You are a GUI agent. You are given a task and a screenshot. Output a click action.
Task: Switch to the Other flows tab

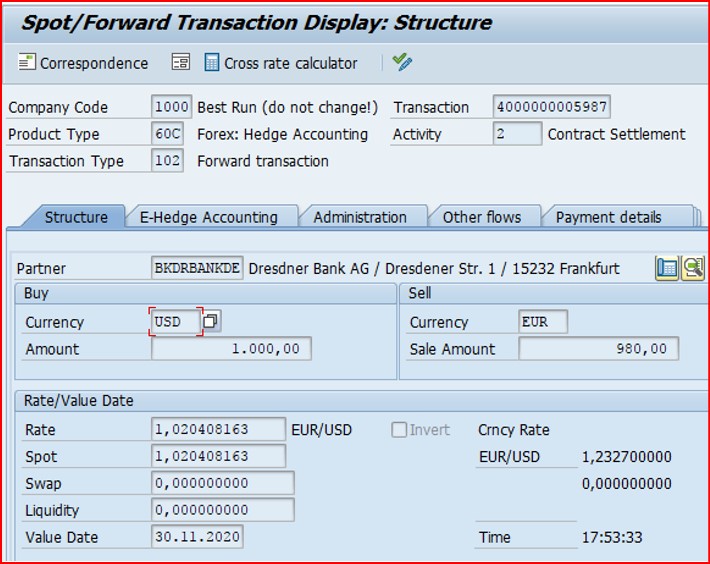click(482, 217)
